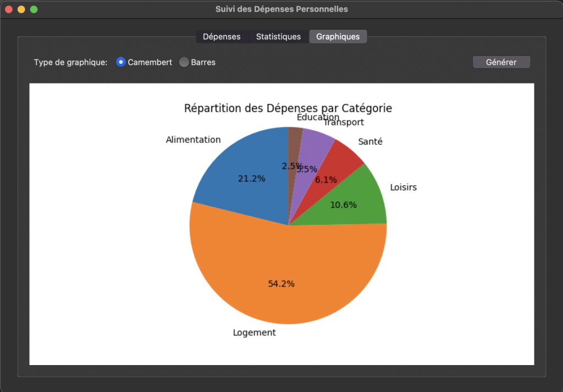
Task: Choose the Barres radio button
Action: 184,62
